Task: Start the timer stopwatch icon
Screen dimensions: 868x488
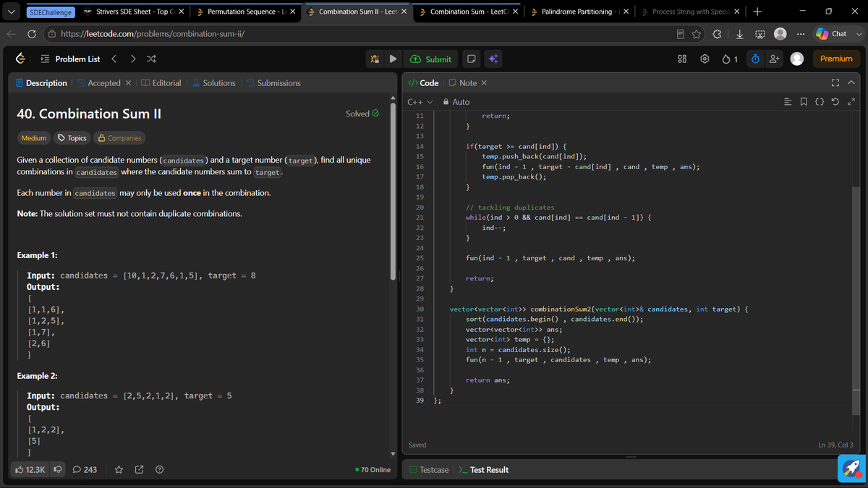Action: click(755, 59)
